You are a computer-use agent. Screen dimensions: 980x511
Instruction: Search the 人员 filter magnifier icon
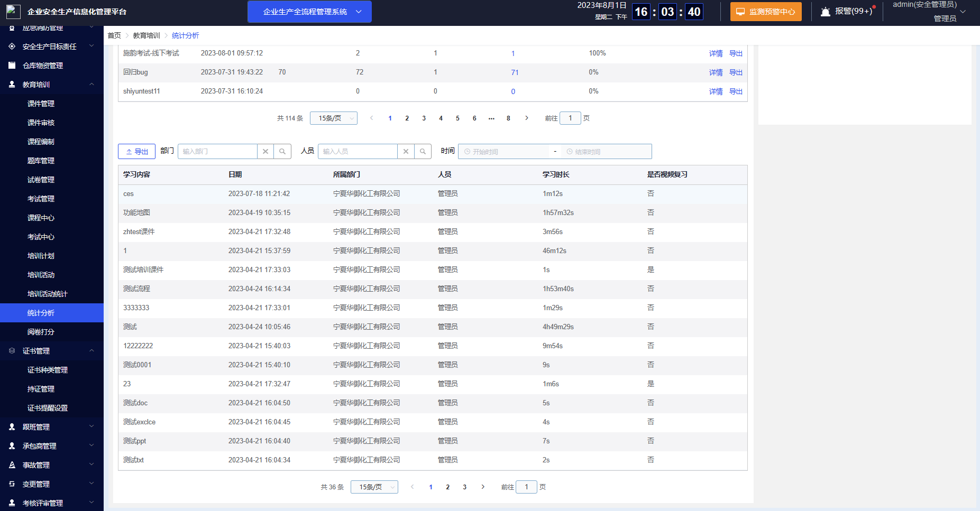(x=423, y=152)
